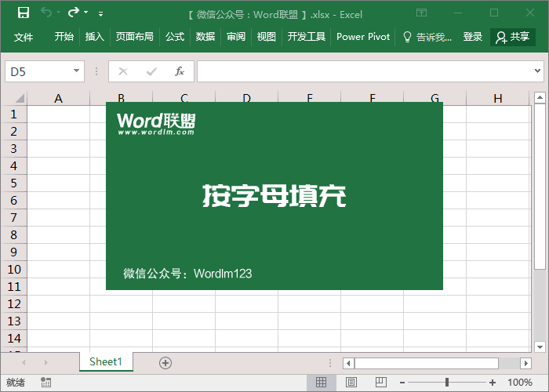
Task: Select row 13 header
Action: coord(13,321)
